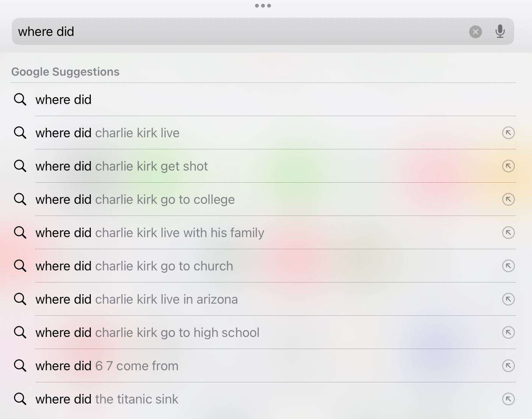Select 'charlie kirk go to college' suggestion

tap(263, 199)
